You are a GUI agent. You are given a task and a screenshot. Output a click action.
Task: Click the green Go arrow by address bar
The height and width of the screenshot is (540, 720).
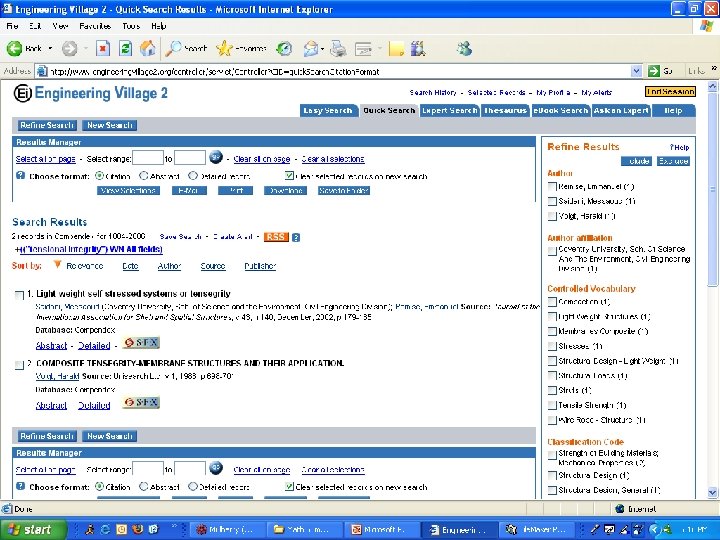click(653, 71)
